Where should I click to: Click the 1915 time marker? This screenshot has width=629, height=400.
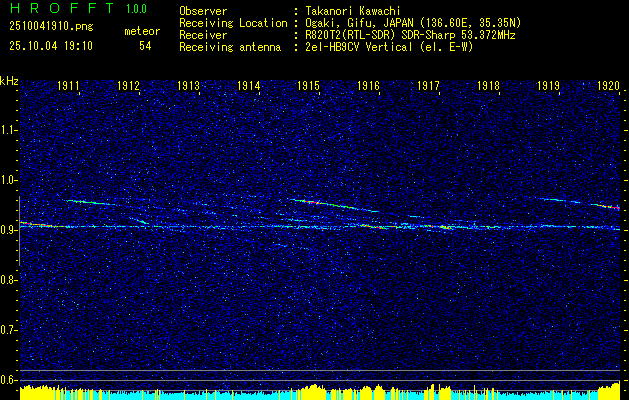pyautogui.click(x=308, y=86)
